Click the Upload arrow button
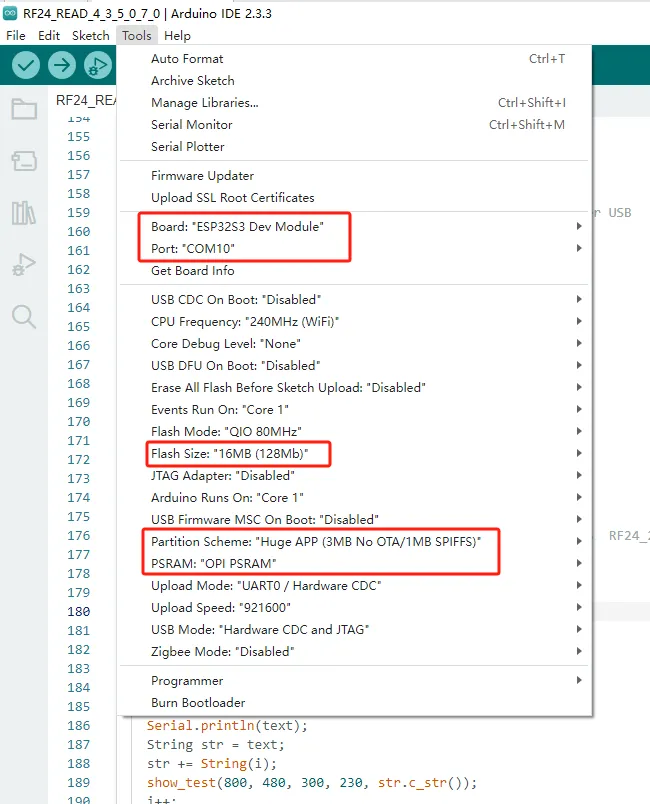Screen dimensions: 650x804 click(62, 66)
